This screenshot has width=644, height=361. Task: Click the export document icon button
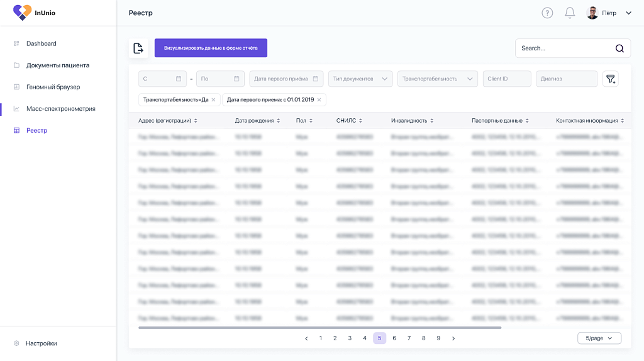(138, 48)
